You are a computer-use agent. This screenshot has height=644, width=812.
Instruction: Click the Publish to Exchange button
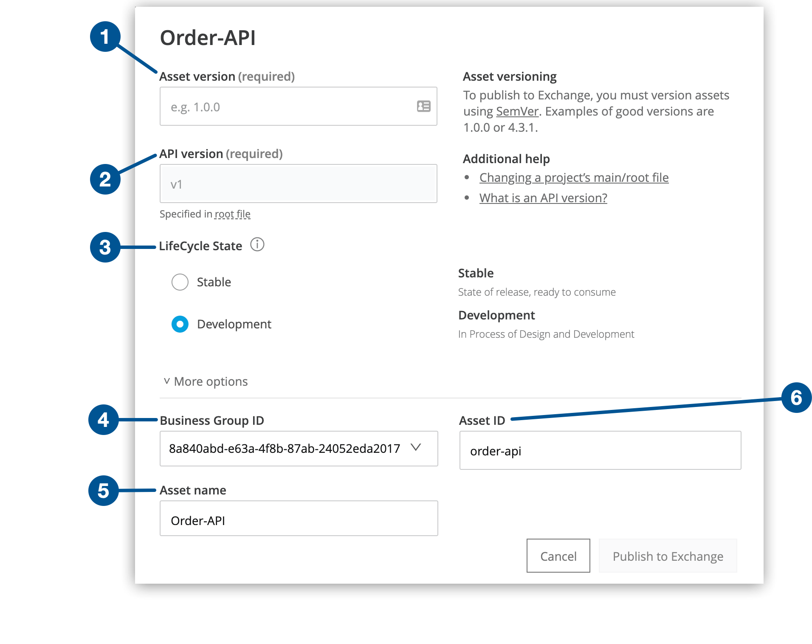pos(667,556)
